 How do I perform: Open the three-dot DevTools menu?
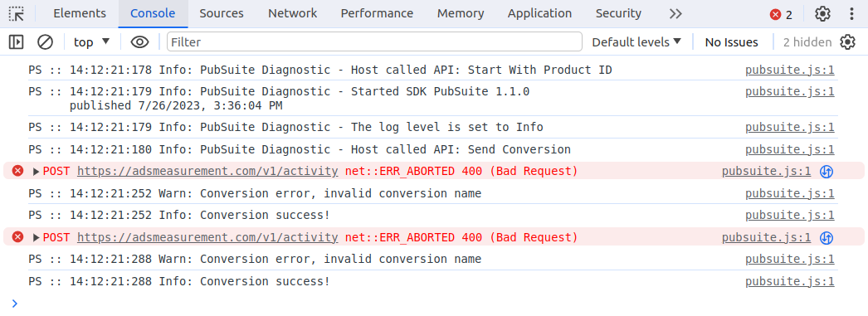852,14
